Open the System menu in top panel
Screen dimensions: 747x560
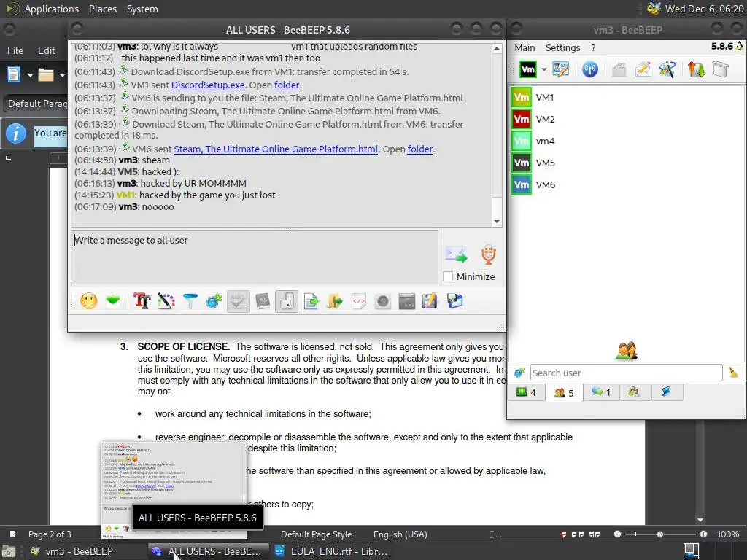point(142,9)
